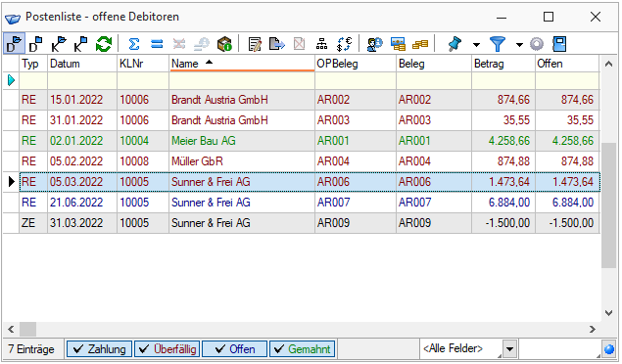622x364 pixels.
Task: Sort by the Datum column header
Action: (82, 64)
